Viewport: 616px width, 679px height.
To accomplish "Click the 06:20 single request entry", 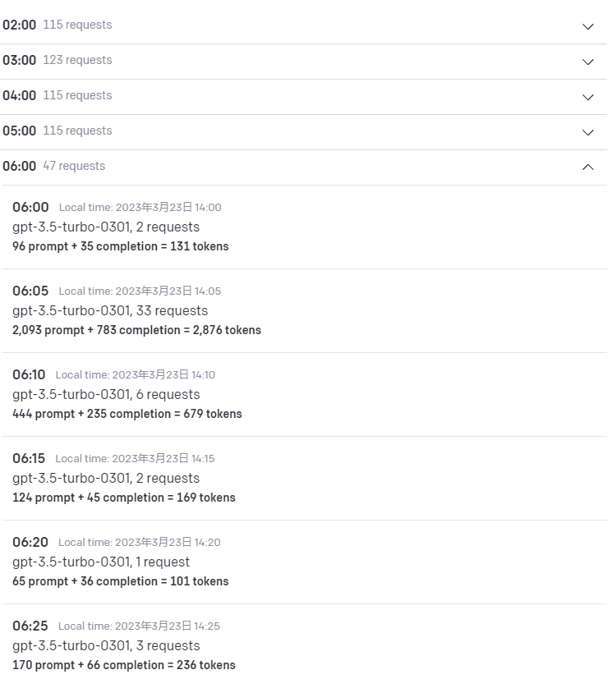I will (x=101, y=562).
